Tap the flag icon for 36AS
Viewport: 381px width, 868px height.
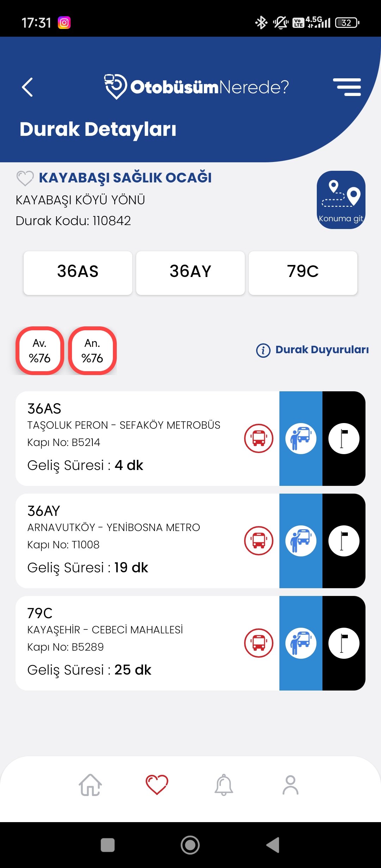(x=344, y=438)
